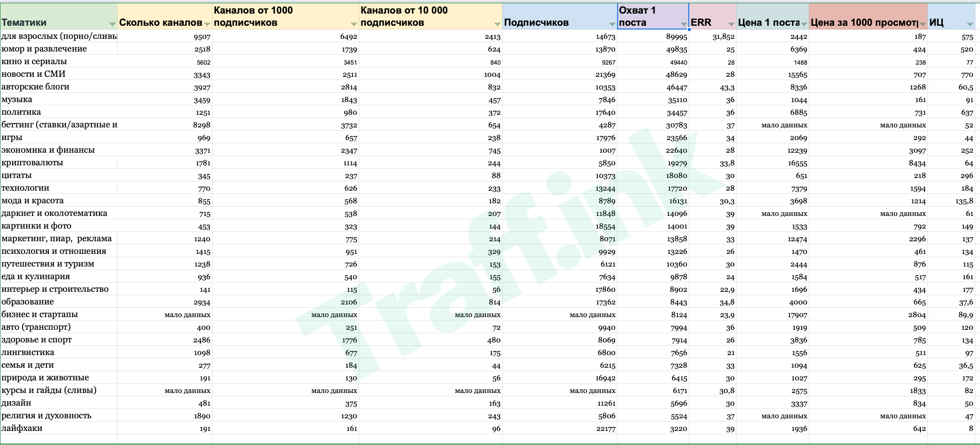Click the cell 'юмор и развлечение'

[x=59, y=49]
